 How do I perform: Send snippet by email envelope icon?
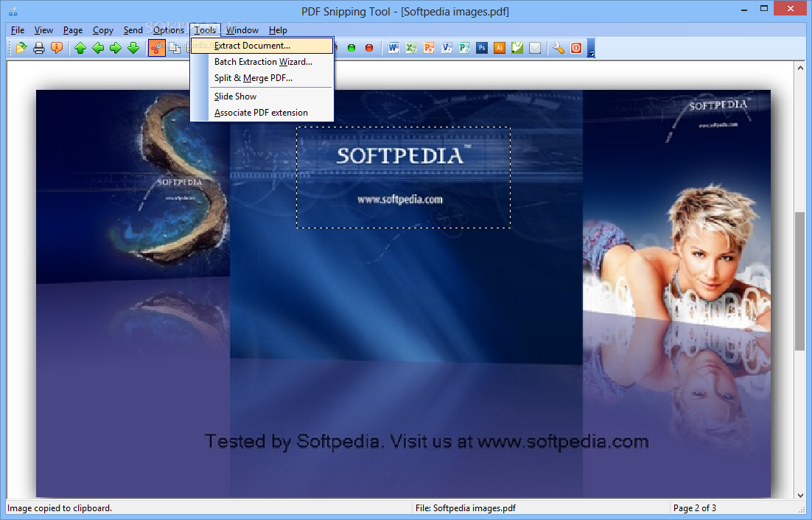click(535, 48)
